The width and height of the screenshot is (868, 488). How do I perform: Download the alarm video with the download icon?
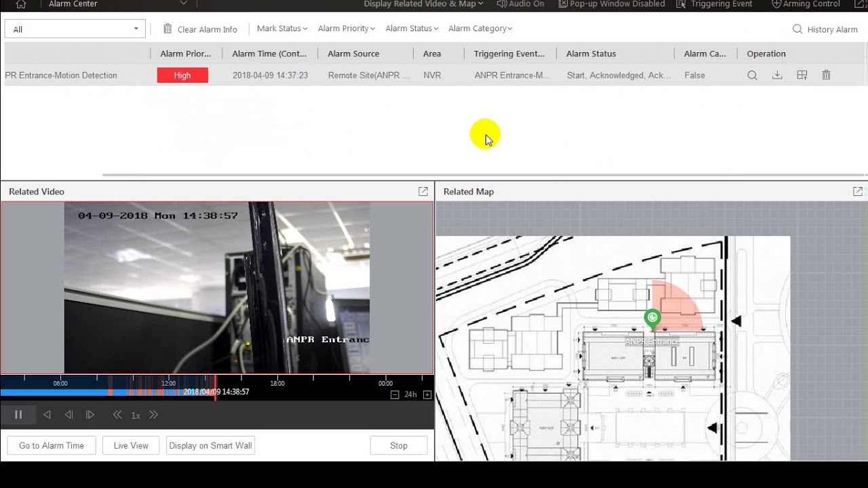tap(777, 75)
